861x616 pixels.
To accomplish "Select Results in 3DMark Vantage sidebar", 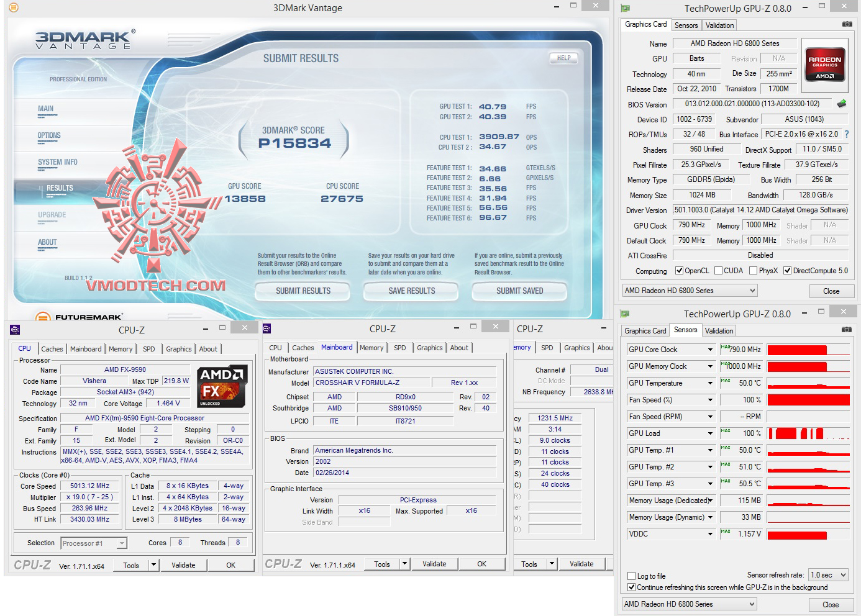I will [60, 188].
